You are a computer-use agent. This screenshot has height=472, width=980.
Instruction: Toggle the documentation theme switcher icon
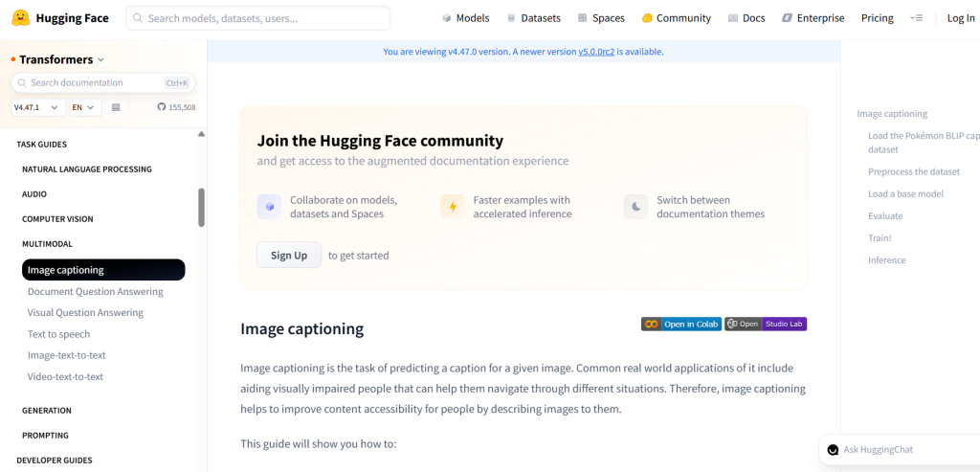116,107
